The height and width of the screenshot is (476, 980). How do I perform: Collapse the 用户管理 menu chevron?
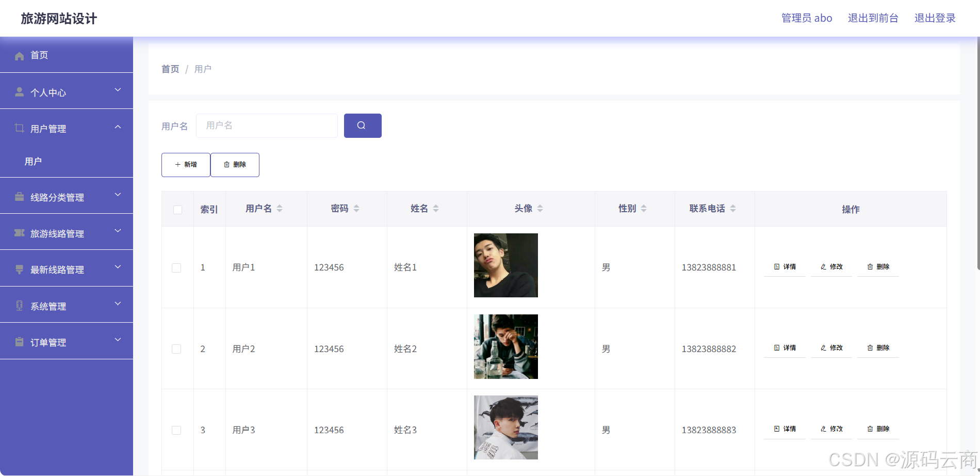coord(118,126)
